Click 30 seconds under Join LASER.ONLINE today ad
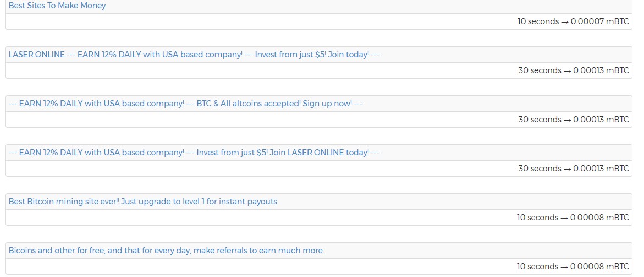This screenshot has width=644, height=277. click(538, 169)
